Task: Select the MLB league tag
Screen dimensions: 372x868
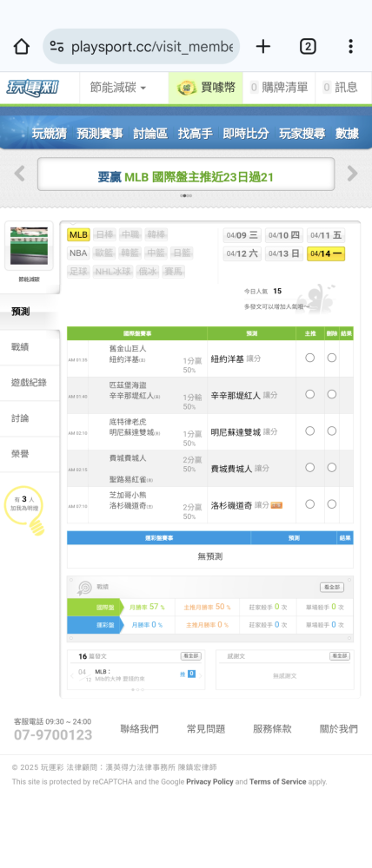Action: point(79,234)
